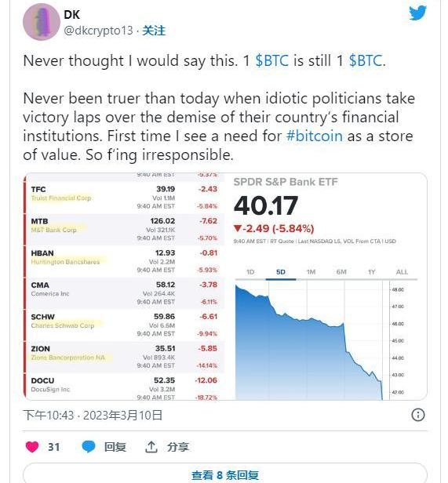Switch chart to 1M range
This screenshot has height=483, width=448.
[x=311, y=272]
